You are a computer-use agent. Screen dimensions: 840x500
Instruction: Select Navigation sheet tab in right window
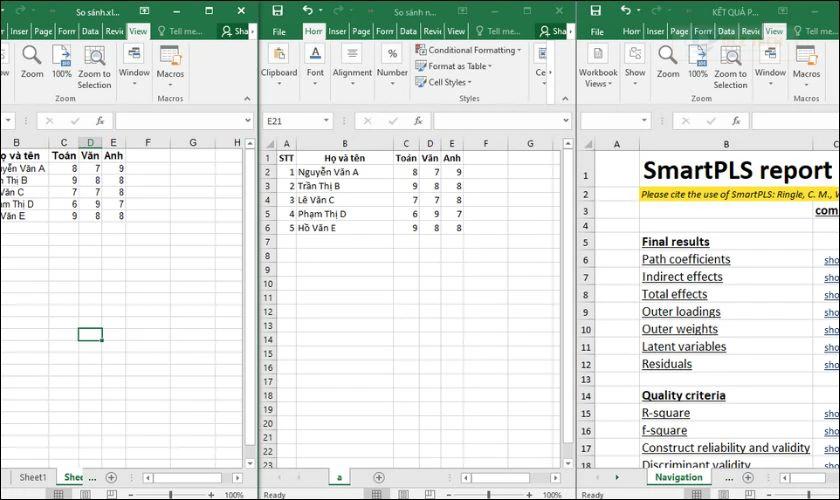(679, 477)
